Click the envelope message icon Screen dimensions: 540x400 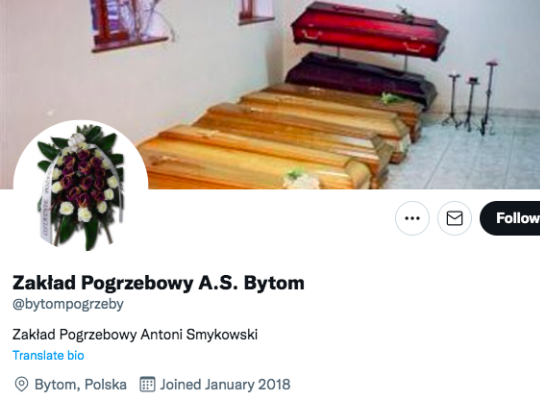click(454, 218)
